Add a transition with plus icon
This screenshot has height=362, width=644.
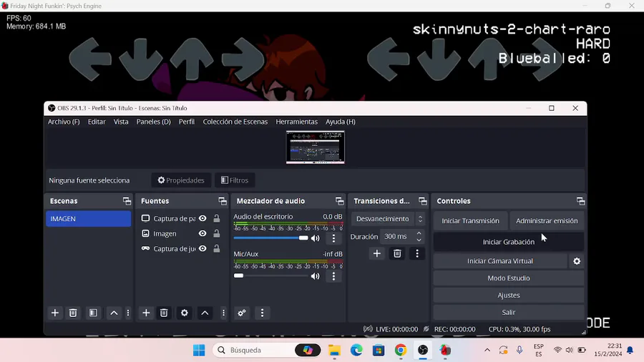pos(376,254)
